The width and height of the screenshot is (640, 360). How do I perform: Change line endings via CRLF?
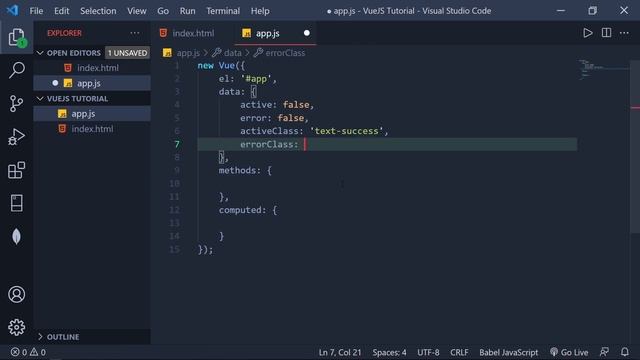459,352
